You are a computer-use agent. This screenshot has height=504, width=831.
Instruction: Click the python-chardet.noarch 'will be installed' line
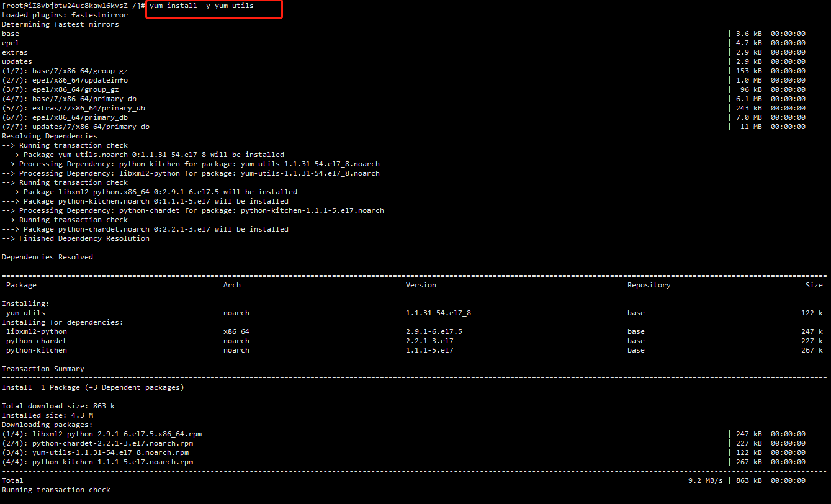pos(145,229)
